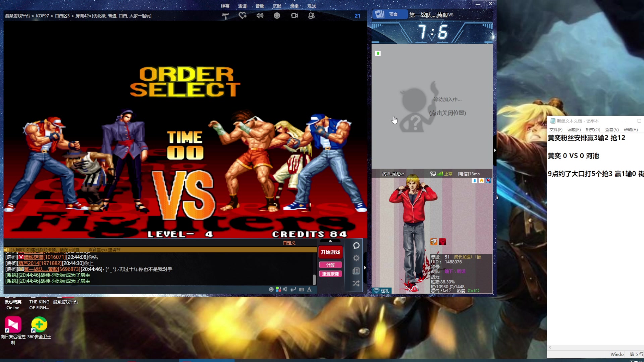Viewport: 644px width, 362px height.
Task: Click the colored squares icon in chat toolbar
Action: [x=278, y=289]
